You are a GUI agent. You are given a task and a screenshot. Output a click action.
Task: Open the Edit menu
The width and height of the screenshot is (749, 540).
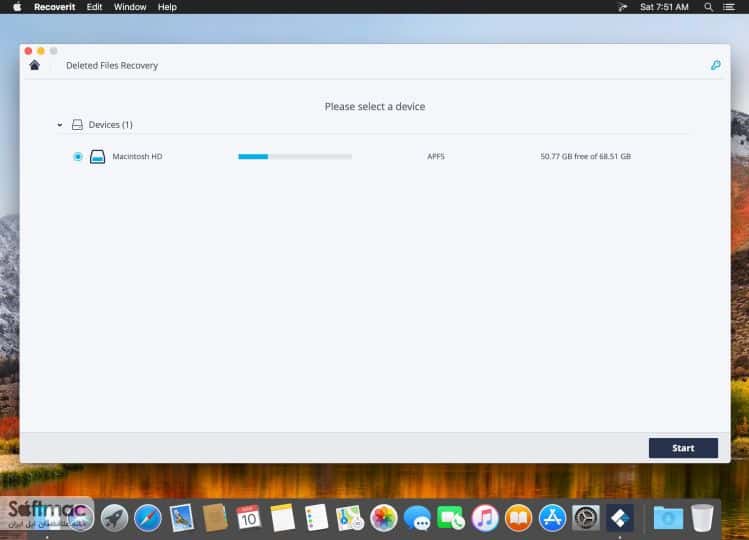point(94,7)
